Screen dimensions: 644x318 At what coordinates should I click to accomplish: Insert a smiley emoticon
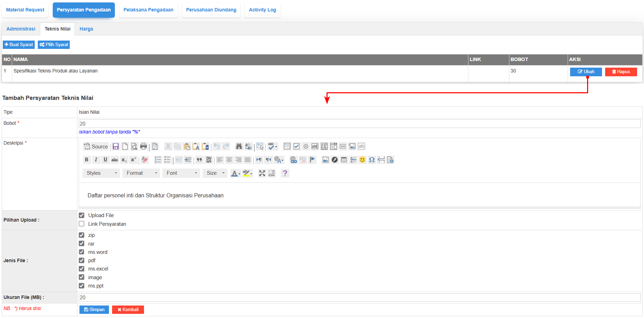362,160
